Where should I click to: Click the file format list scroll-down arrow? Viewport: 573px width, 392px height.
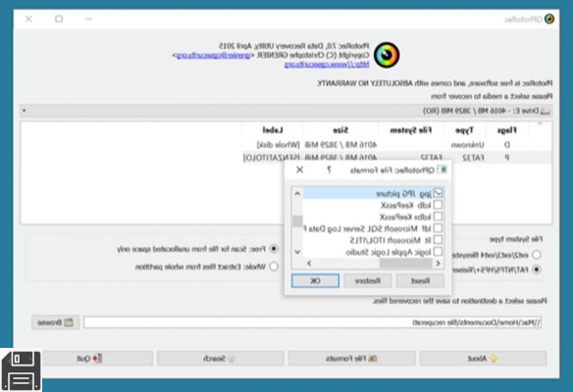coord(297,252)
